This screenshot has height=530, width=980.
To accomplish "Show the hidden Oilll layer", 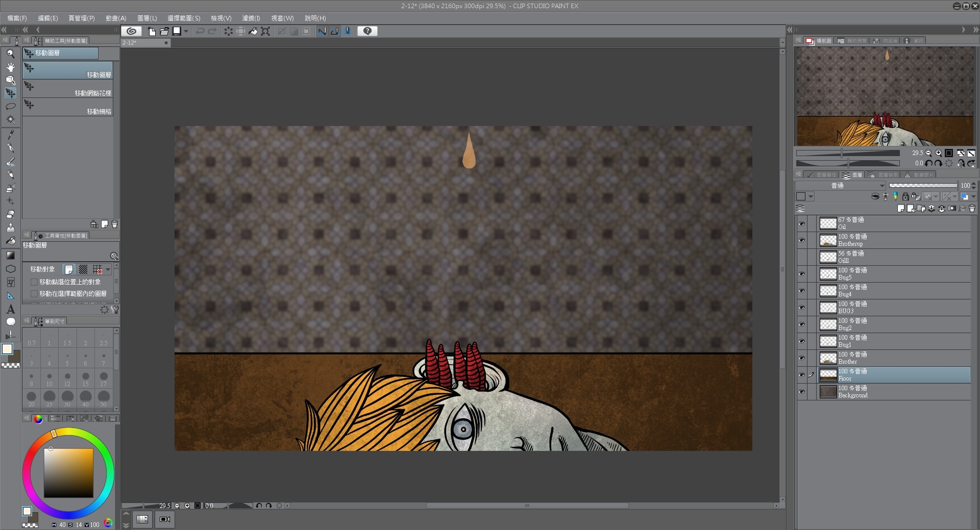I will click(x=801, y=257).
